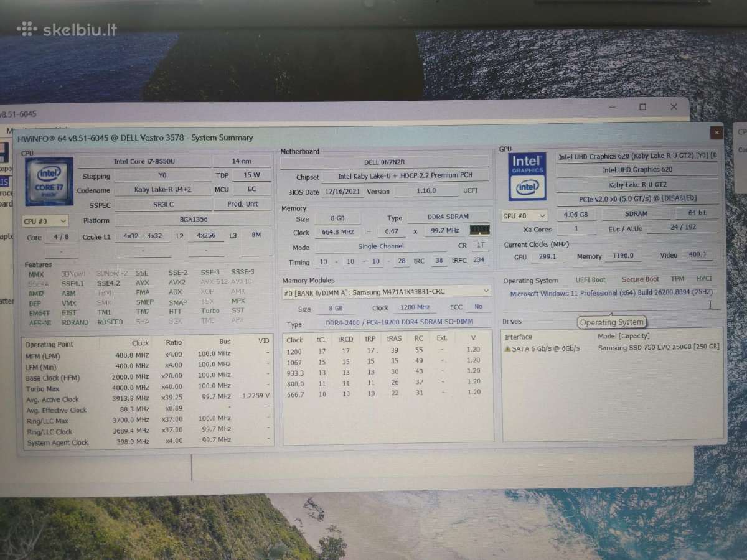Click the TPM label
The width and height of the screenshot is (747, 560).
coord(677,279)
